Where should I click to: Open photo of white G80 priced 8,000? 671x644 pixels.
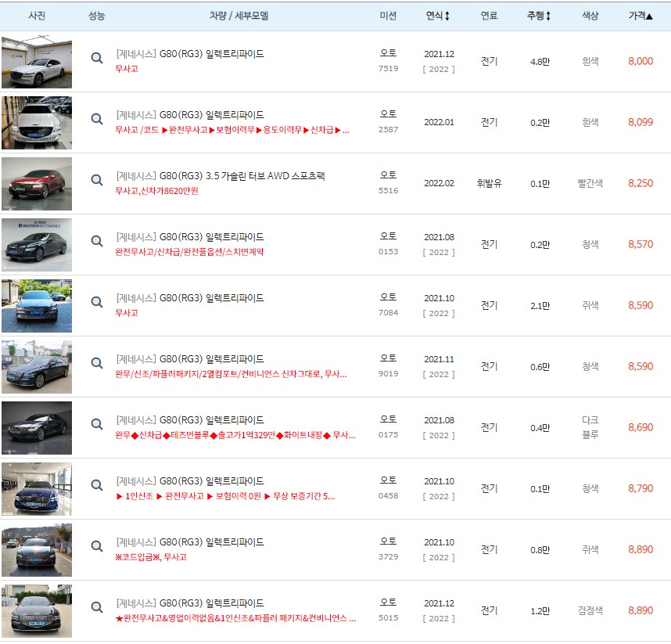(37, 62)
